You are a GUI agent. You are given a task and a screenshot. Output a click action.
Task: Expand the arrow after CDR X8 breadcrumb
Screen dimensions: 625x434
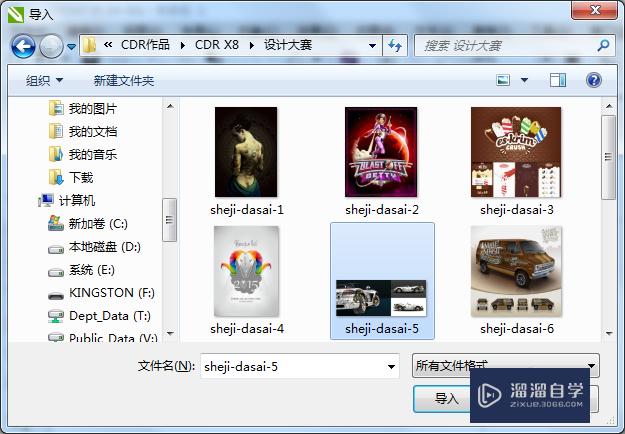coord(252,45)
